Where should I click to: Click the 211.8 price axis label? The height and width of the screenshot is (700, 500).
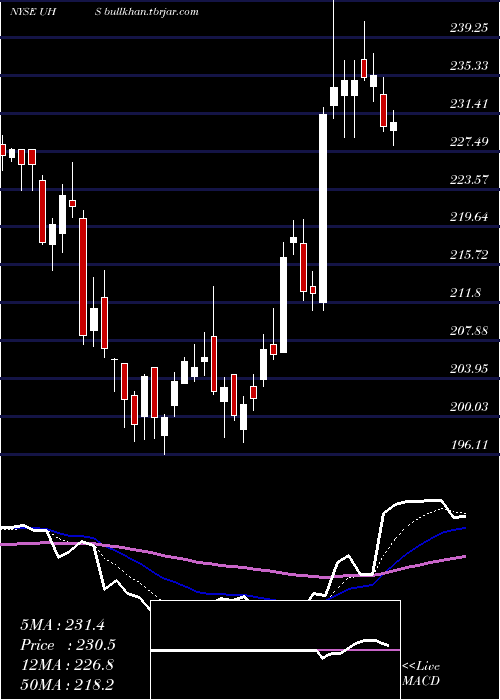point(466,293)
